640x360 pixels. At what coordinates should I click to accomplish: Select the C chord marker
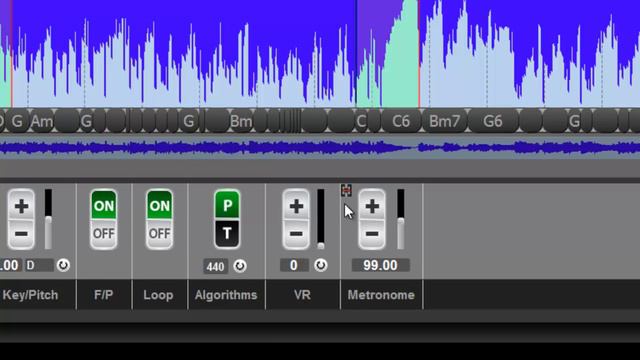361,121
